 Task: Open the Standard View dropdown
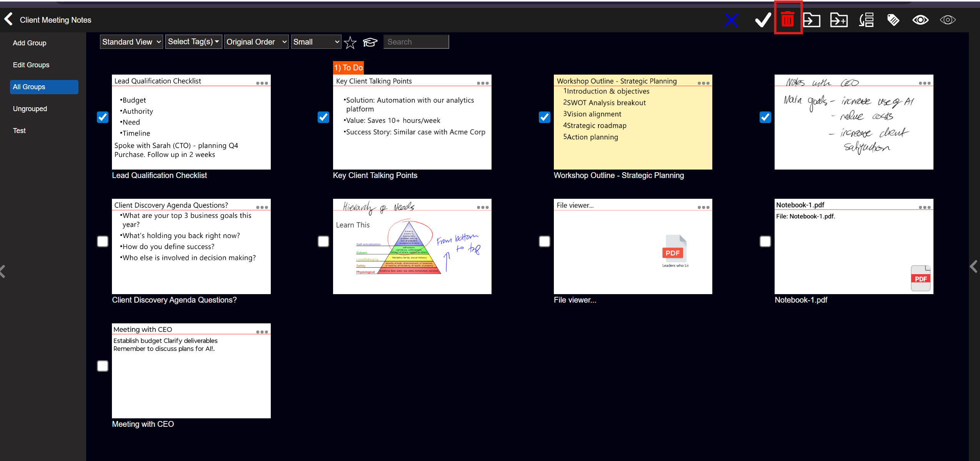pyautogui.click(x=131, y=42)
